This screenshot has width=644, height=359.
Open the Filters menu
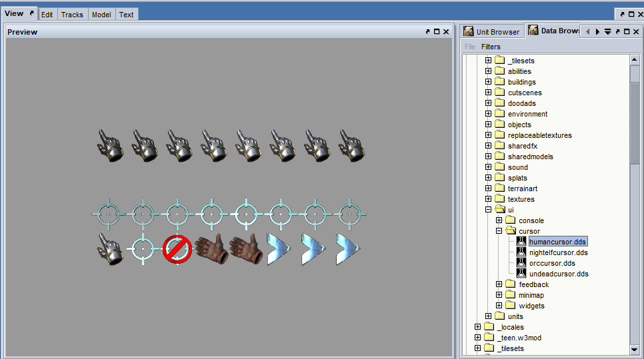(x=491, y=47)
